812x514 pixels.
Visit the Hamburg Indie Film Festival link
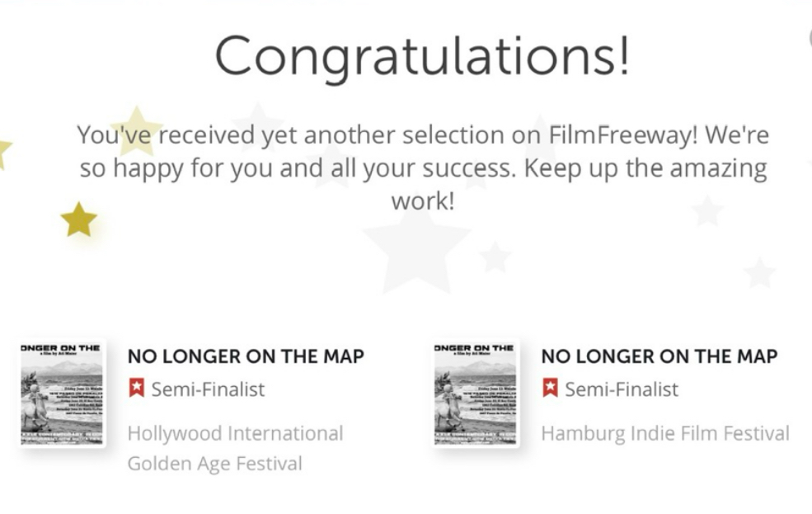(x=665, y=433)
